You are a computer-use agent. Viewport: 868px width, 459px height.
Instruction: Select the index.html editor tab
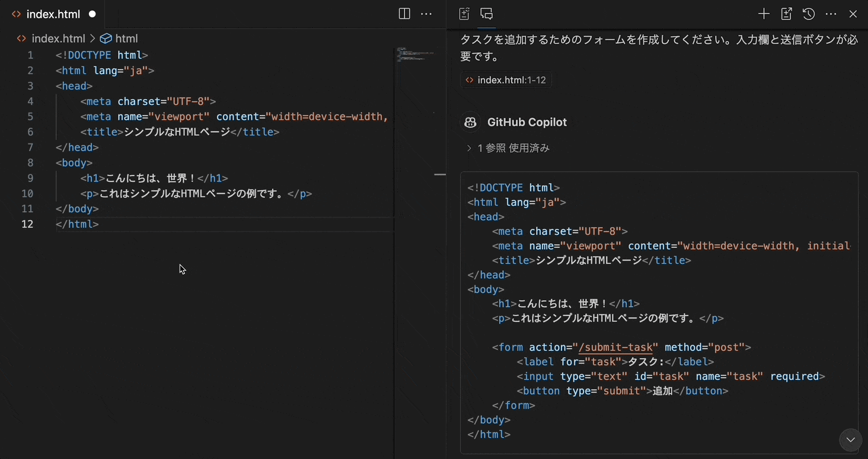click(53, 14)
